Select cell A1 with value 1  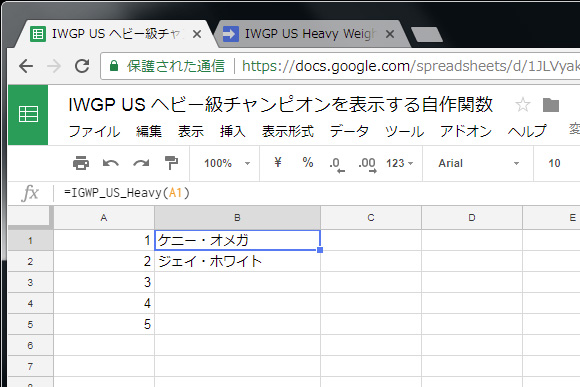pyautogui.click(x=104, y=240)
